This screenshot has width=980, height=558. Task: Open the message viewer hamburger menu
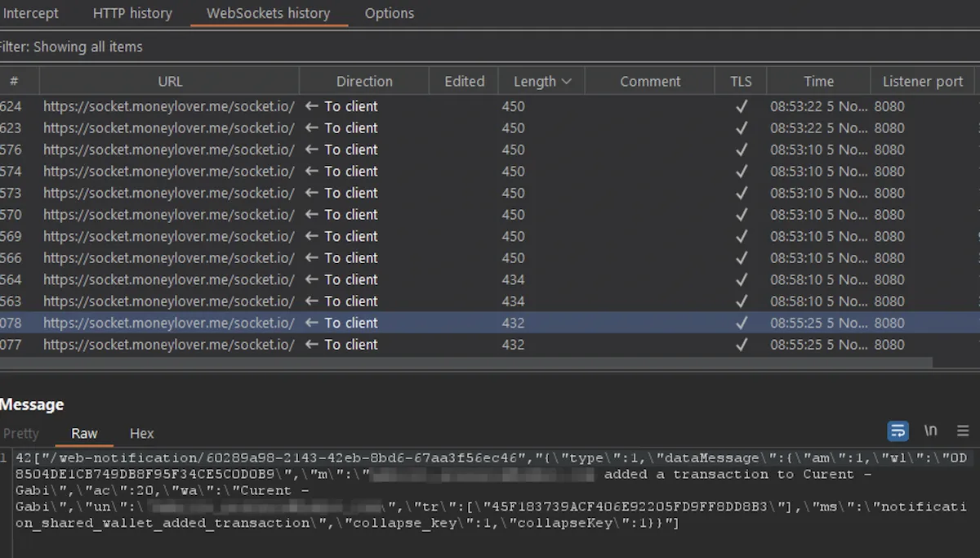963,431
